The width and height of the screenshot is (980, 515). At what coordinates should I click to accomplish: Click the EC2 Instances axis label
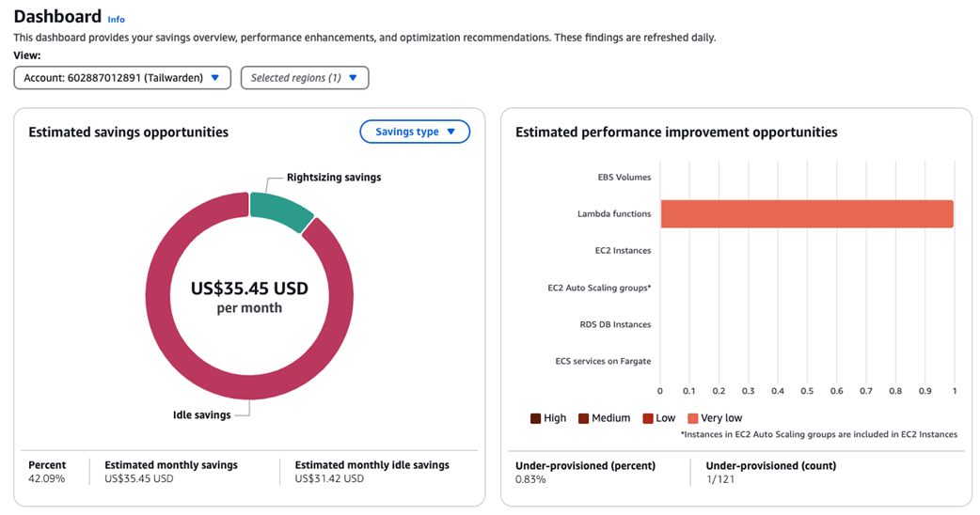(x=623, y=251)
